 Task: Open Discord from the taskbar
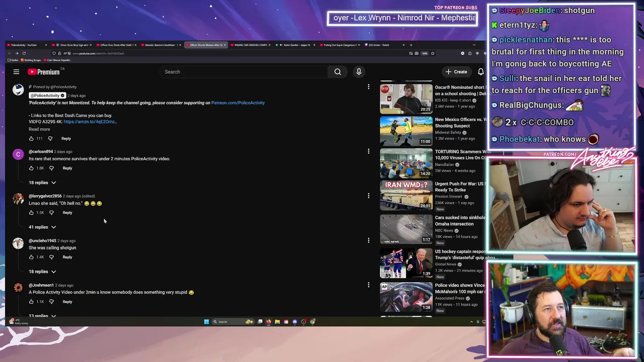tap(295, 322)
